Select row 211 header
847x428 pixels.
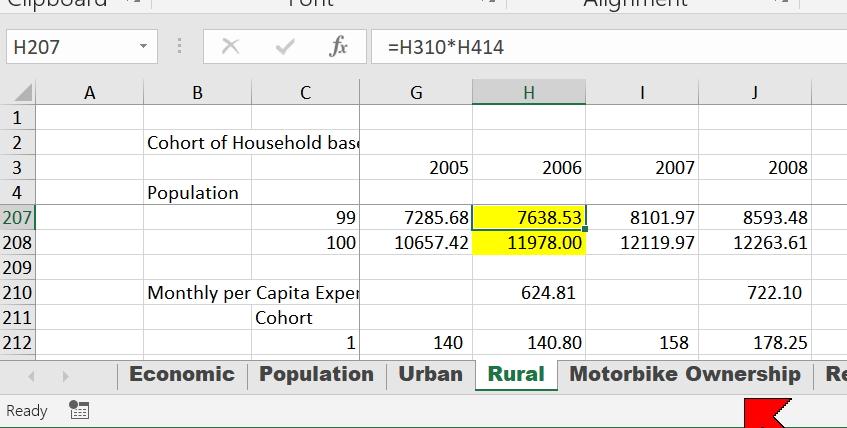pyautogui.click(x=17, y=317)
